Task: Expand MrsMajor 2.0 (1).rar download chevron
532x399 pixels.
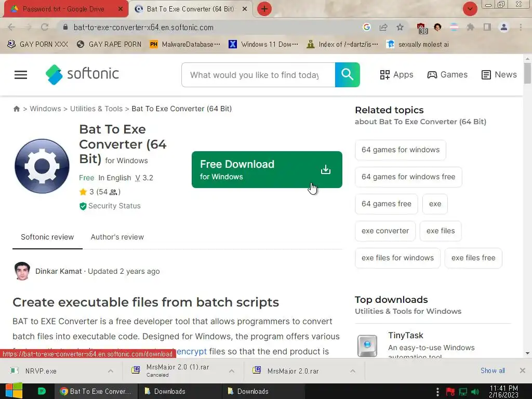Action: [232, 371]
